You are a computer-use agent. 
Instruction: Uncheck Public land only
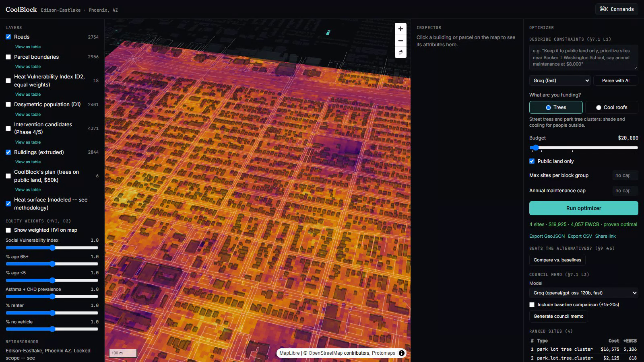pyautogui.click(x=532, y=161)
